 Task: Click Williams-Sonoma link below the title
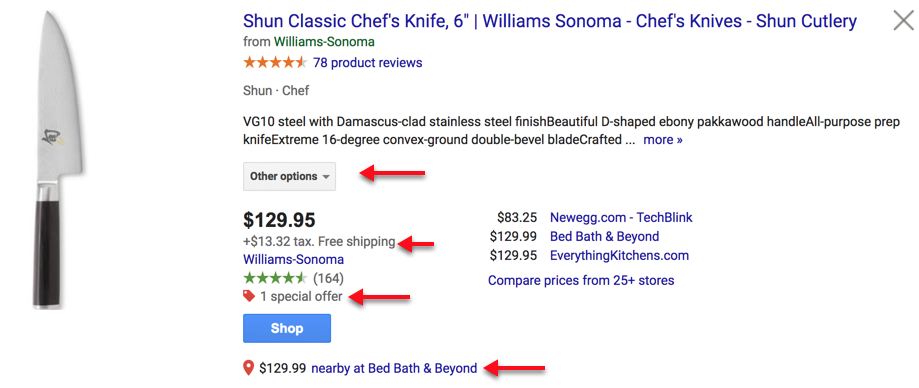point(324,42)
